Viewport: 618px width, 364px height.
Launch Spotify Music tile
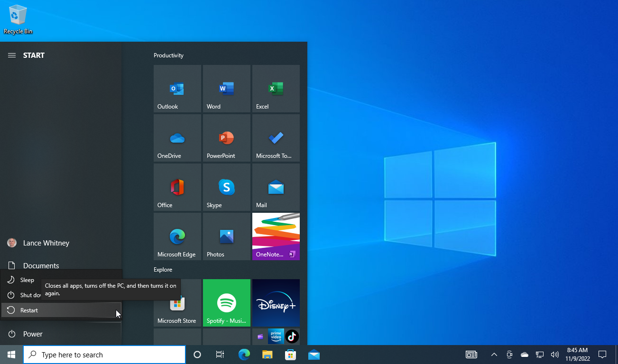pos(226,303)
